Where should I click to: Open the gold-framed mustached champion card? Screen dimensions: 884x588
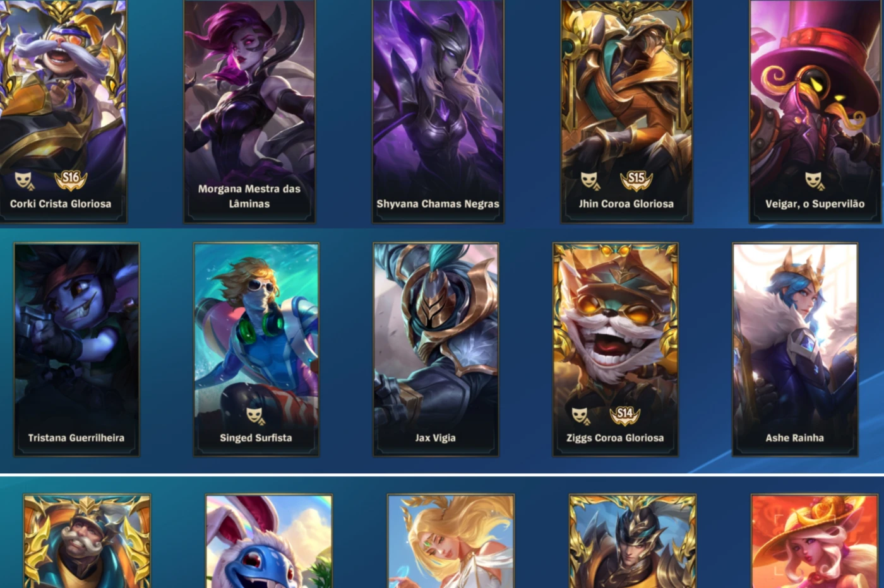[x=87, y=541]
